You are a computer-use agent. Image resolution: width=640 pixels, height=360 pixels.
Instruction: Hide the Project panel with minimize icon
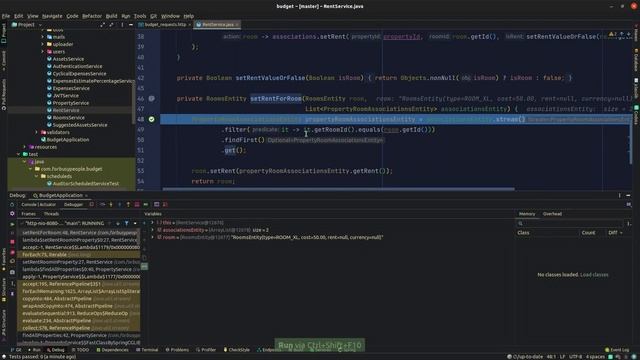pos(131,25)
